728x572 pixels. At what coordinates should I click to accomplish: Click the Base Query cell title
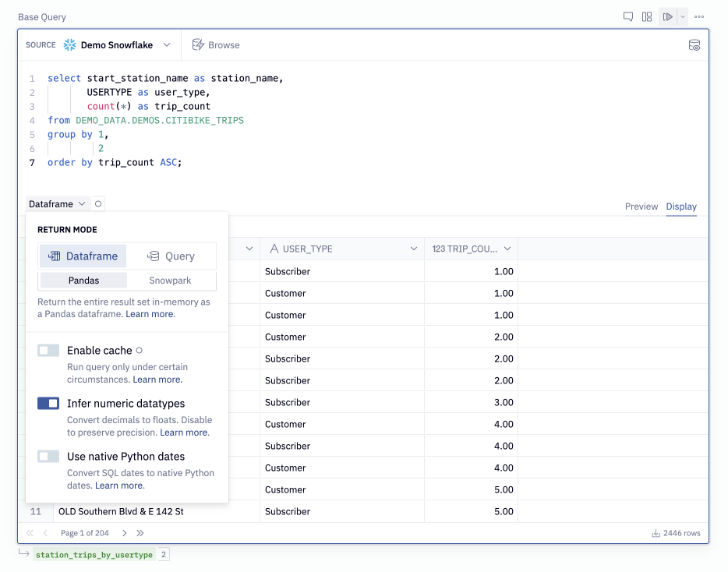point(42,17)
